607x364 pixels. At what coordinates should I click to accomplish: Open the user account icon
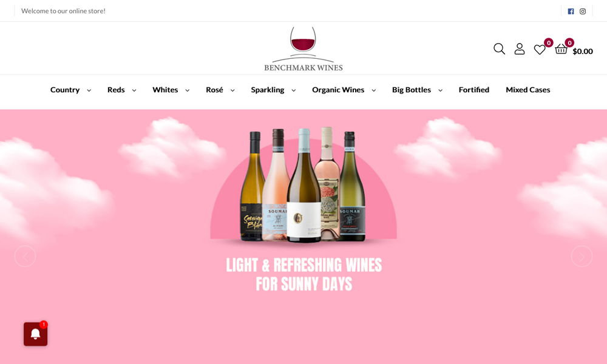click(x=520, y=49)
